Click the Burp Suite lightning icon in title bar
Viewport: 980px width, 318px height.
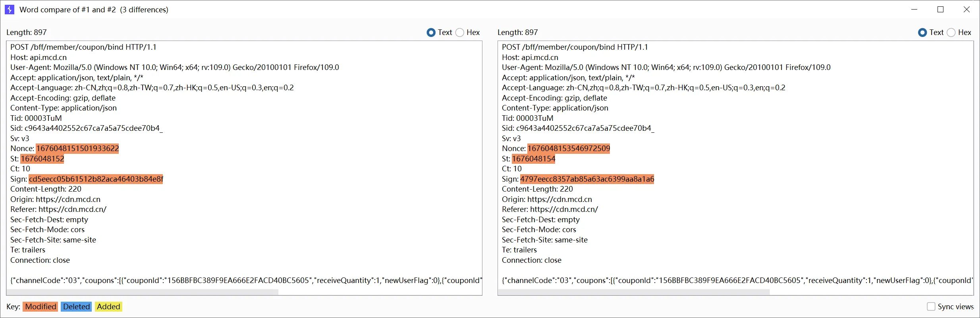coord(9,9)
